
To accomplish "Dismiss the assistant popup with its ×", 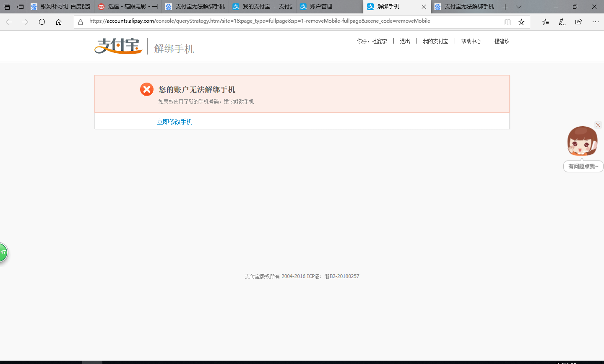I will click(598, 125).
